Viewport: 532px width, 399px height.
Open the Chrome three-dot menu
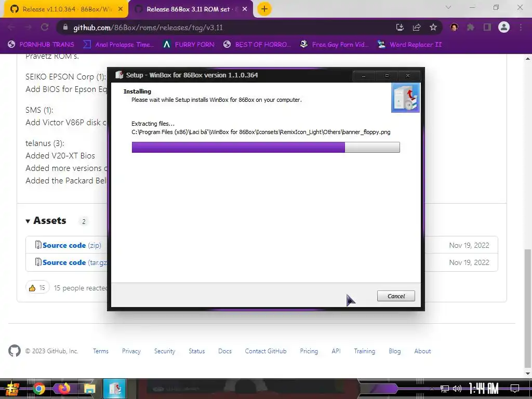click(x=521, y=28)
